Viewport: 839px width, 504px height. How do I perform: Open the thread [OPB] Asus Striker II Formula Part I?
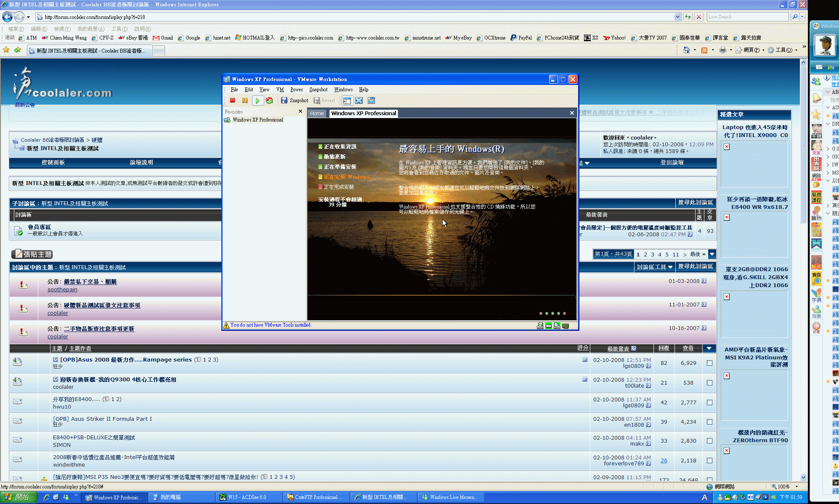coord(102,419)
